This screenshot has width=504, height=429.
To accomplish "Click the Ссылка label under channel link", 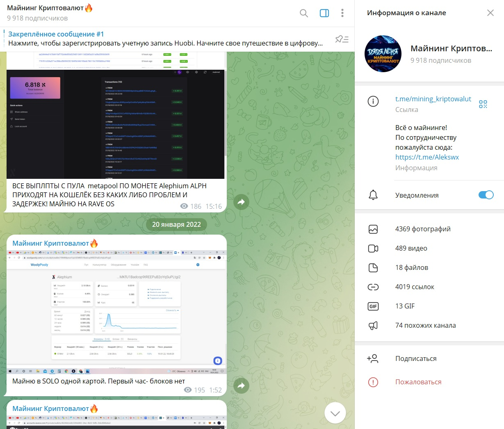I will tap(407, 110).
